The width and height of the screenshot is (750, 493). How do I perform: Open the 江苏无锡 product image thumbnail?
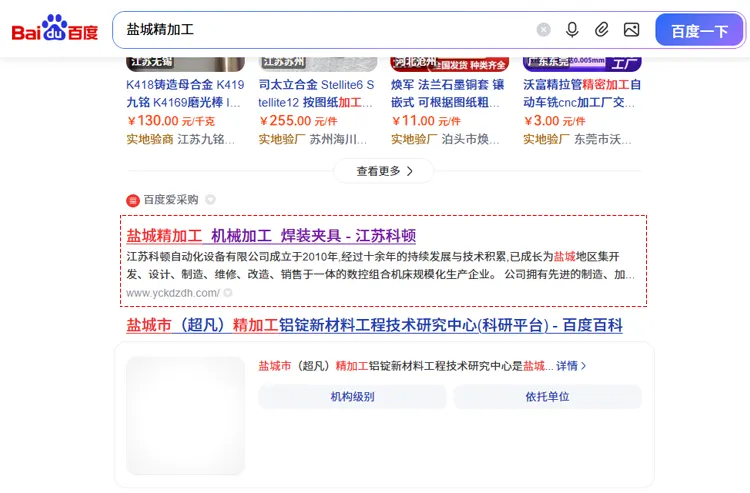click(x=186, y=64)
